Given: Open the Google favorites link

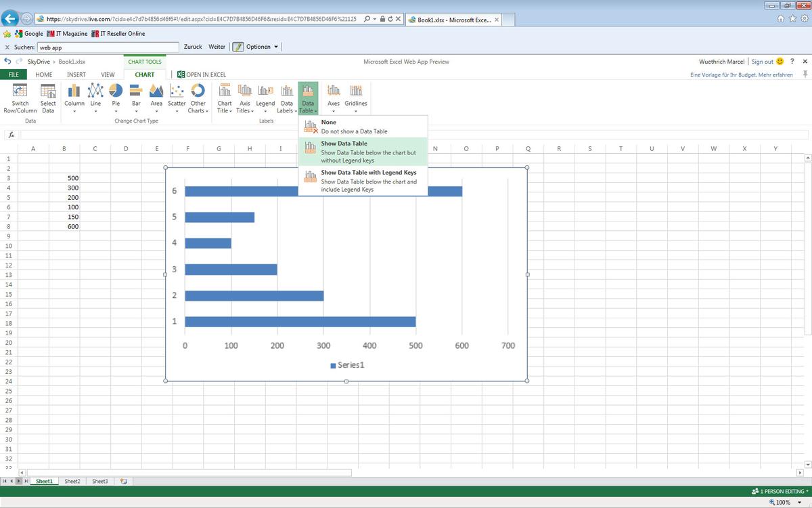Looking at the screenshot, I should coord(29,34).
